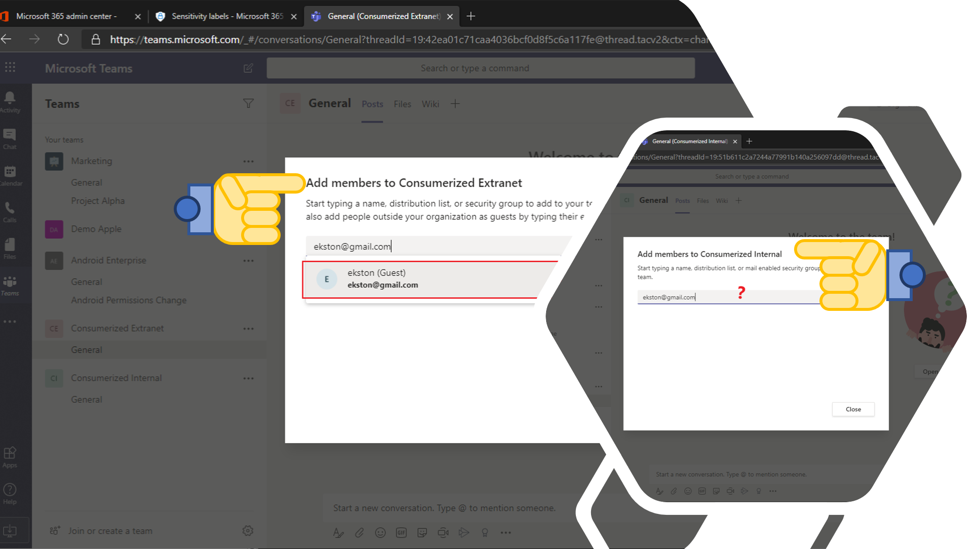Start Meet now from main compose box

click(x=443, y=532)
